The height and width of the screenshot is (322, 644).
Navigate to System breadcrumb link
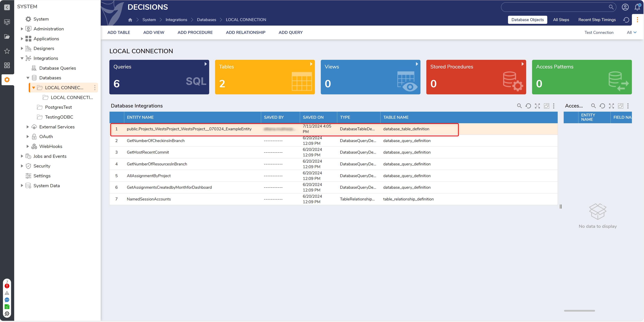coord(149,20)
